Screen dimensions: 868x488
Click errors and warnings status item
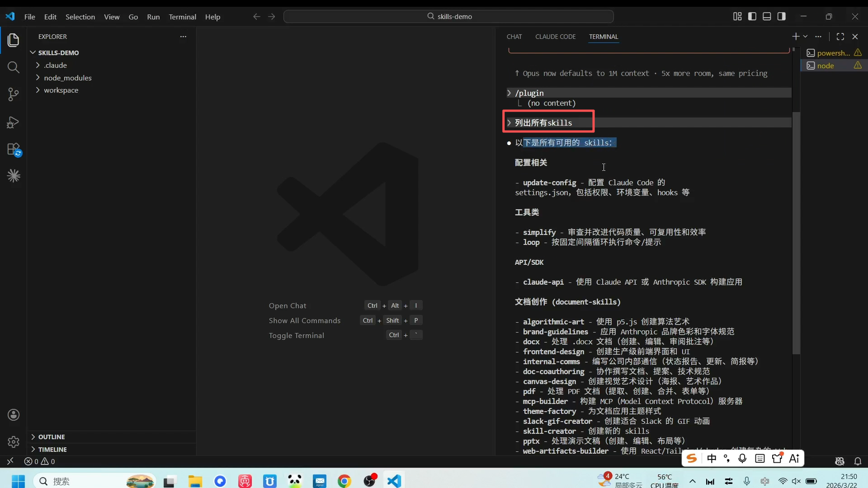(x=40, y=461)
